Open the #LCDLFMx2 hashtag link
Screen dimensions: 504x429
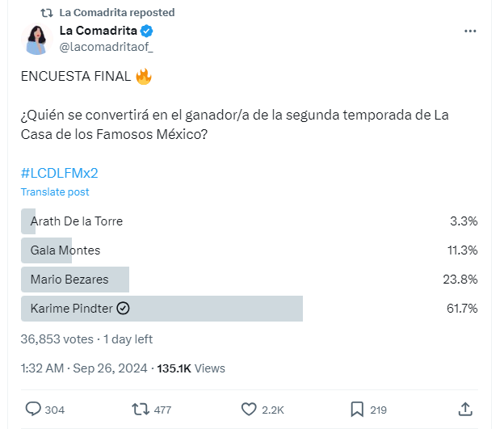pos(59,173)
